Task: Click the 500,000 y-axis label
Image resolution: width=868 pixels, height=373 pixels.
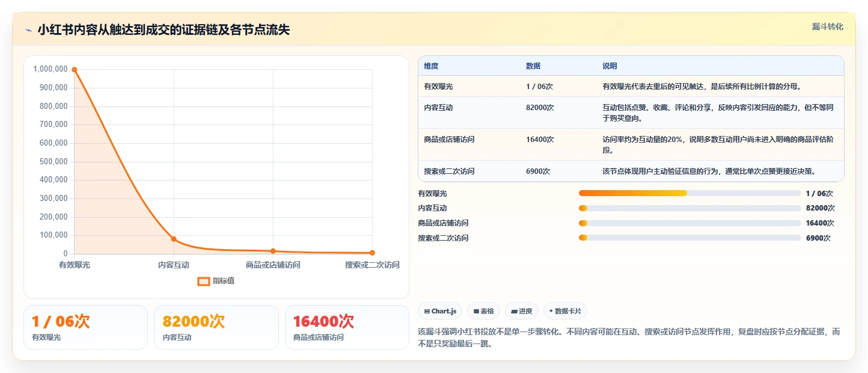Action: pos(53,162)
